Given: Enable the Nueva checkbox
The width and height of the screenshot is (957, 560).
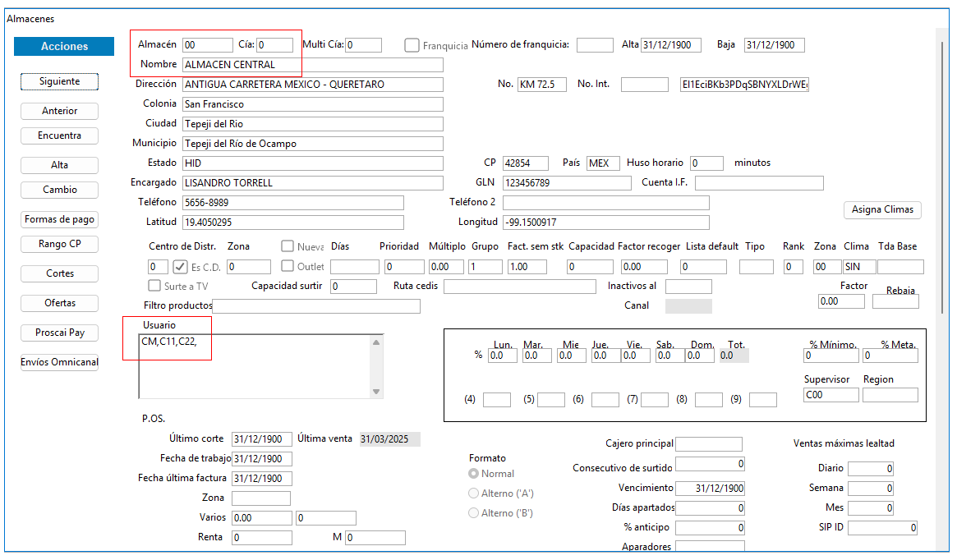Looking at the screenshot, I should (x=288, y=246).
